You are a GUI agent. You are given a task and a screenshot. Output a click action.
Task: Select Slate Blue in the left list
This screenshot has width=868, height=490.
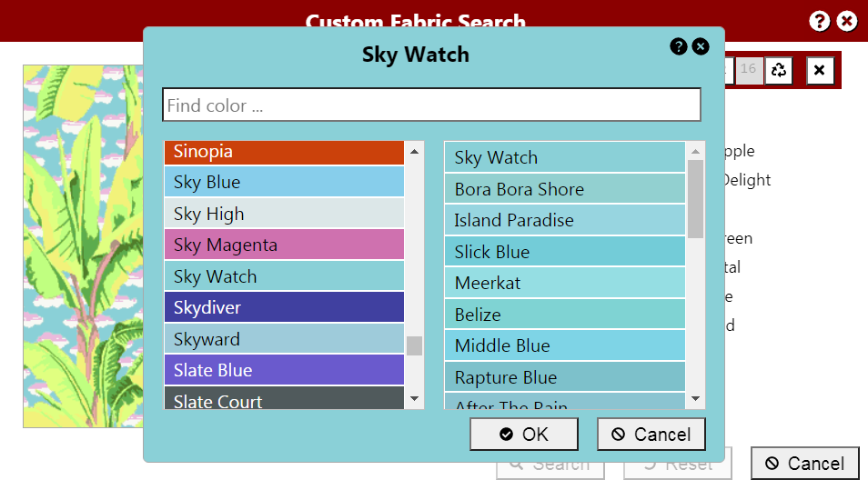pyautogui.click(x=284, y=370)
